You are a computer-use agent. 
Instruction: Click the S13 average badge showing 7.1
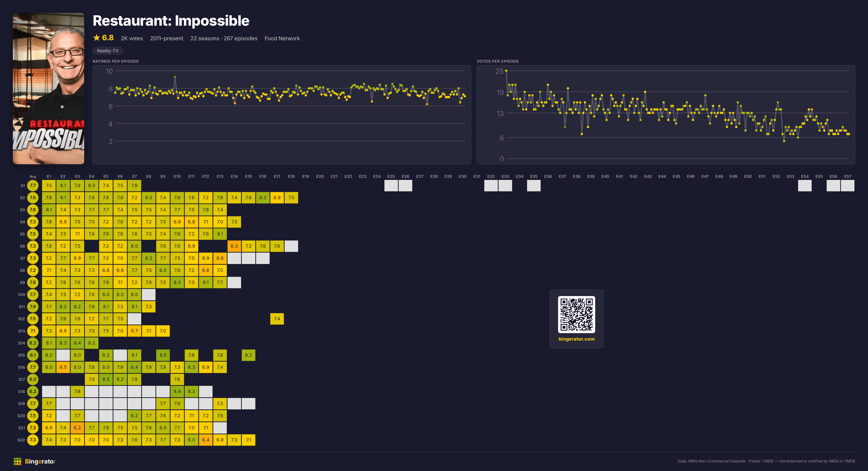tap(33, 331)
